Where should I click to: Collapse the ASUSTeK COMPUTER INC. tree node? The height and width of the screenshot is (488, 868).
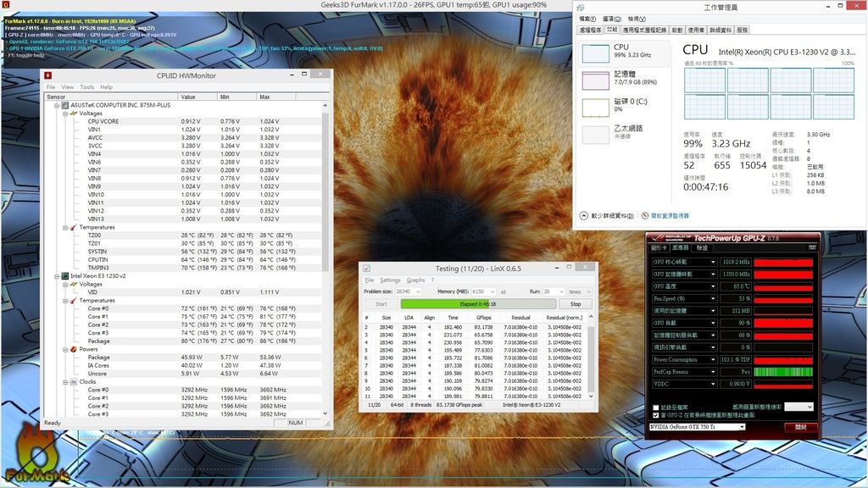(57, 105)
